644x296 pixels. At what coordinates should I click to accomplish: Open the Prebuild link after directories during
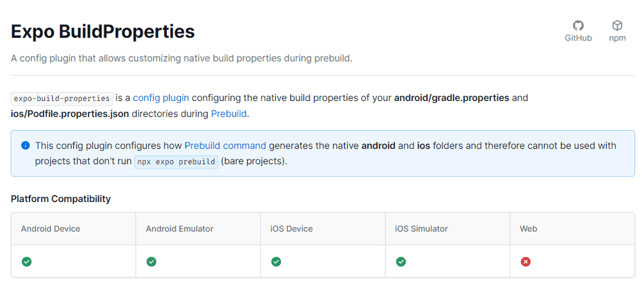pyautogui.click(x=229, y=114)
